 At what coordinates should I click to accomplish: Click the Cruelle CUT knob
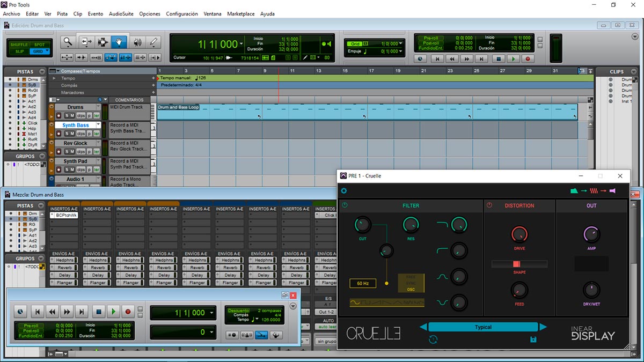tap(363, 225)
